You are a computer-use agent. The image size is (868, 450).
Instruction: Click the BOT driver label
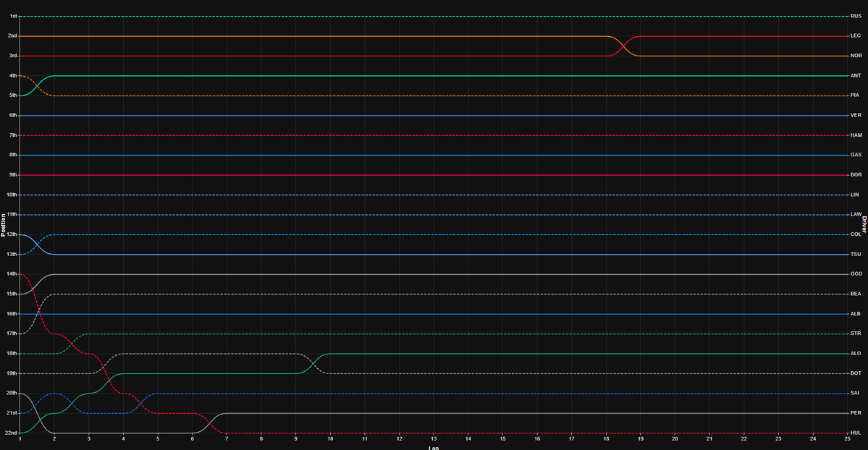pyautogui.click(x=856, y=373)
